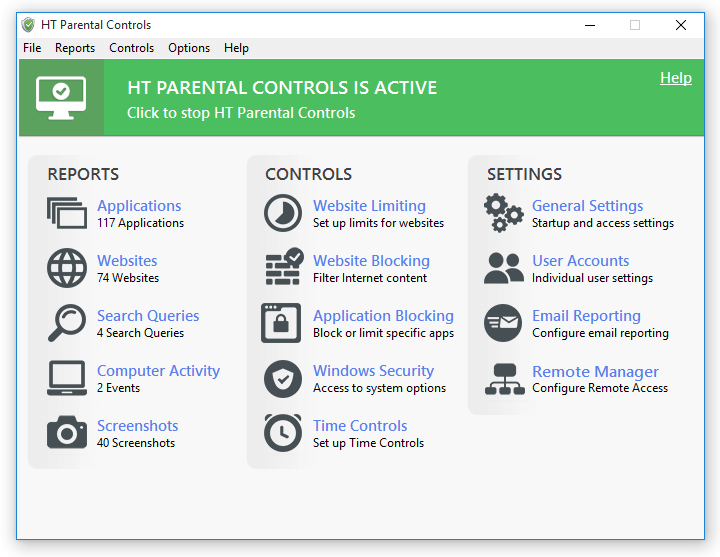Open the Reports menu
Viewport: 720px width, 557px height.
pyautogui.click(x=75, y=48)
